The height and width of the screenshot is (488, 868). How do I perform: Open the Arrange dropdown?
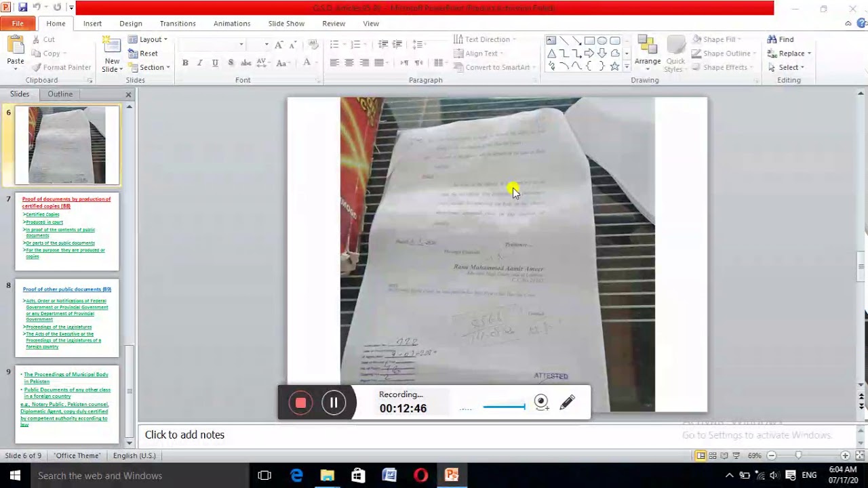(x=648, y=54)
